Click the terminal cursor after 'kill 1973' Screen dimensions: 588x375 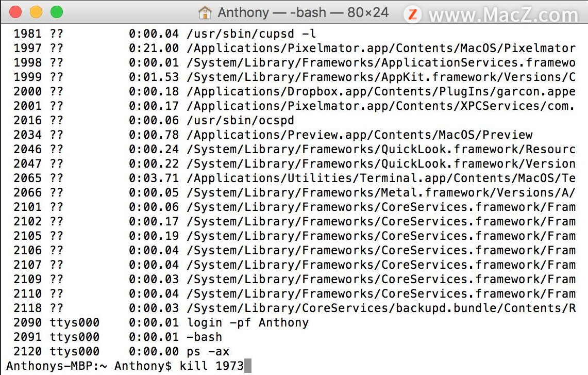pos(247,366)
